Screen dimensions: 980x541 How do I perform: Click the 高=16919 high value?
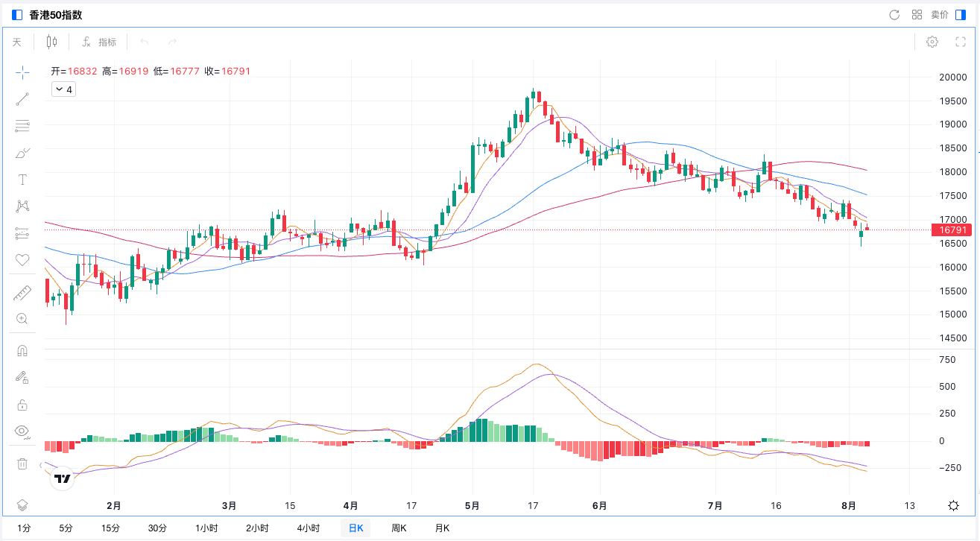(x=124, y=72)
